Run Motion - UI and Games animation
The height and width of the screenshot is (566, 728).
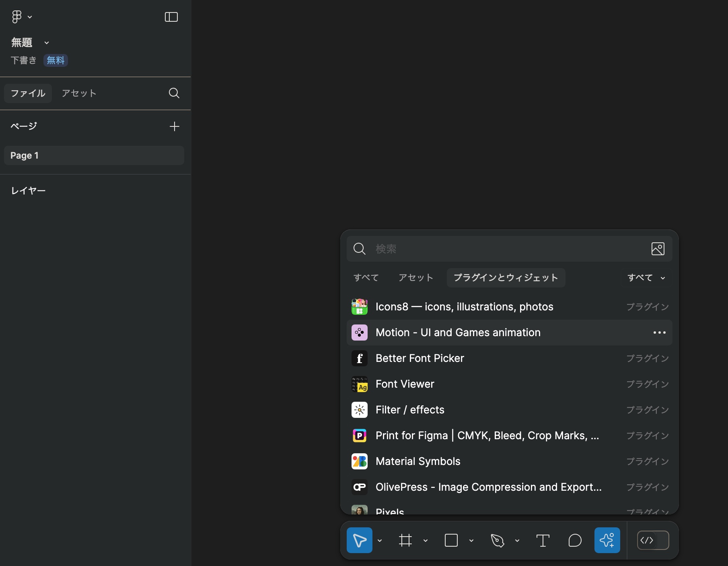510,333
